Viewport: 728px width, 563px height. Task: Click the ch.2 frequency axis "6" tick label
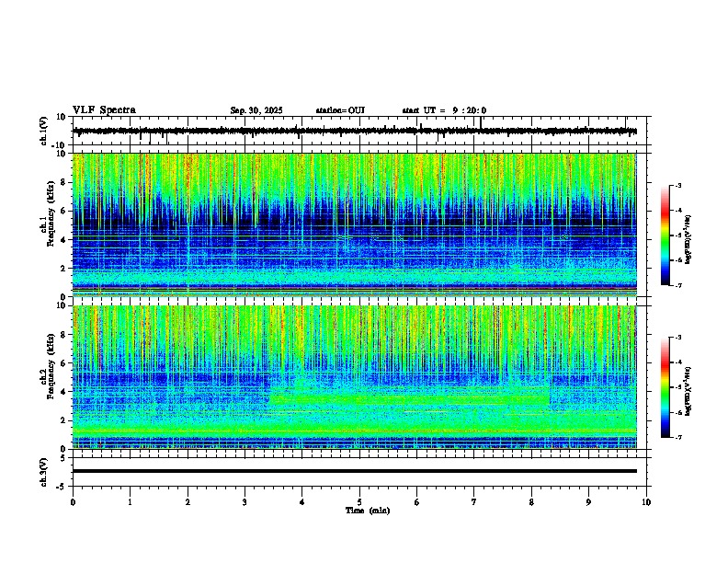tap(64, 363)
